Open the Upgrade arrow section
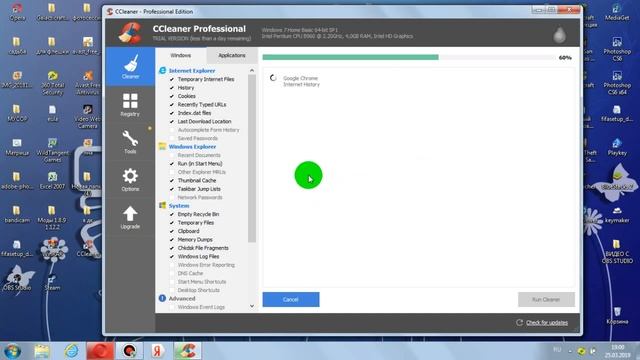The height and width of the screenshot is (360, 640). click(x=130, y=217)
